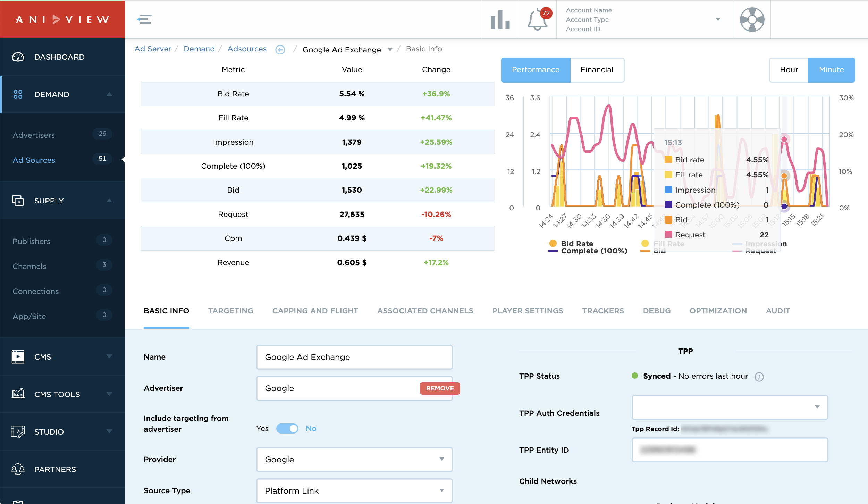Expand the account selector dropdown arrow

pyautogui.click(x=718, y=19)
